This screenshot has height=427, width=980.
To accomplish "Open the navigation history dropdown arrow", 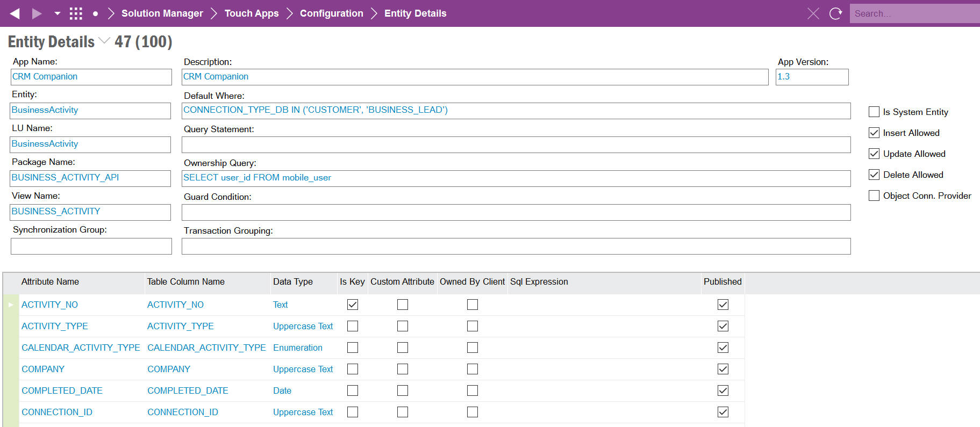I will click(x=57, y=13).
